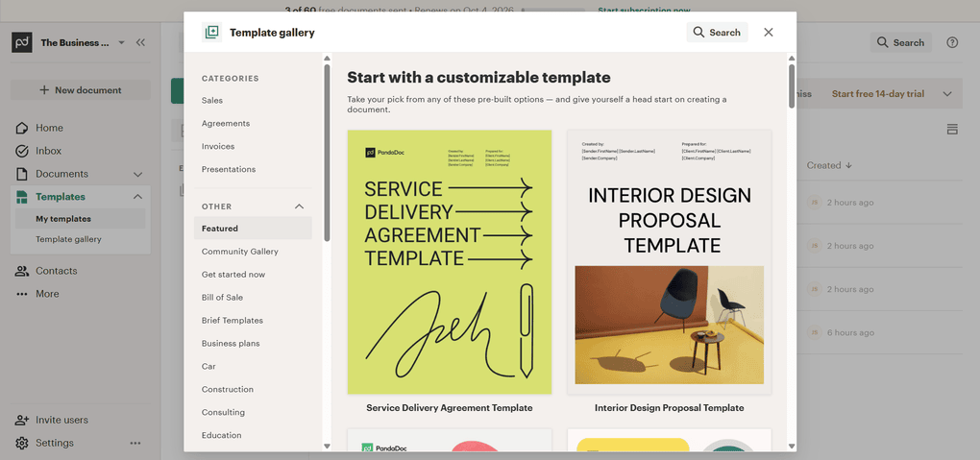This screenshot has width=980, height=460.
Task: Click the Settings gear icon
Action: (x=22, y=443)
